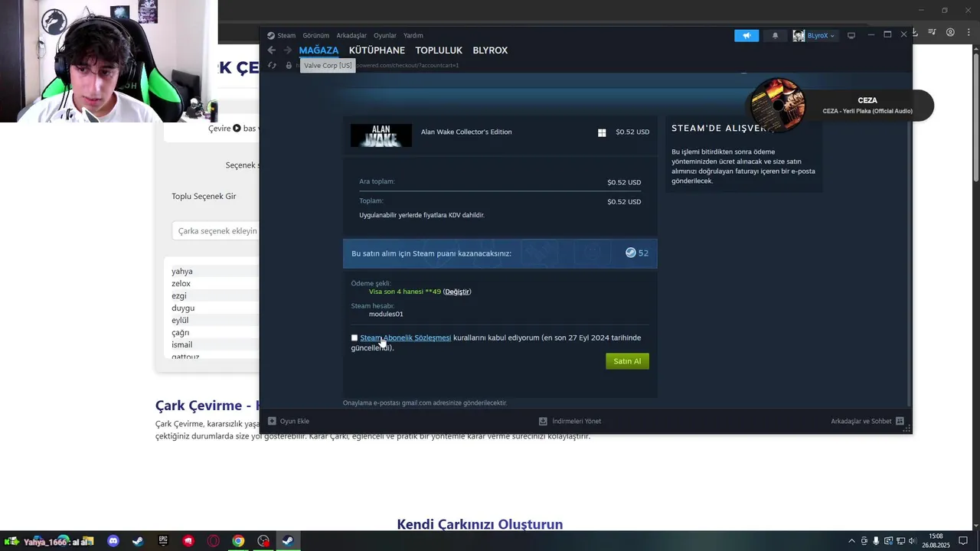980x551 pixels.
Task: Click the Steam points coin icon
Action: [x=631, y=253]
